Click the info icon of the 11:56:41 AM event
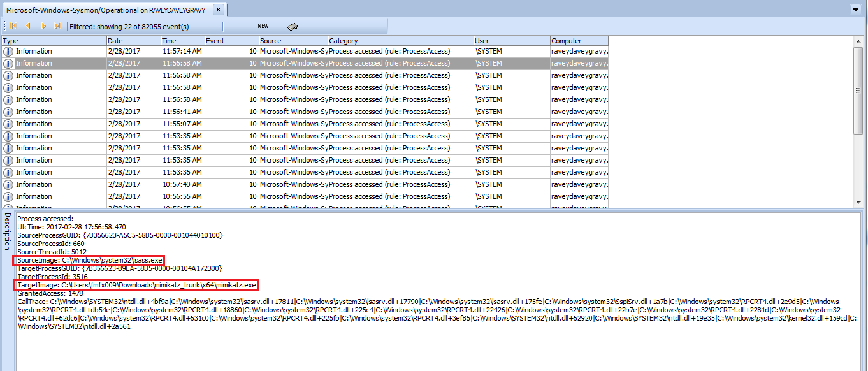 9,112
